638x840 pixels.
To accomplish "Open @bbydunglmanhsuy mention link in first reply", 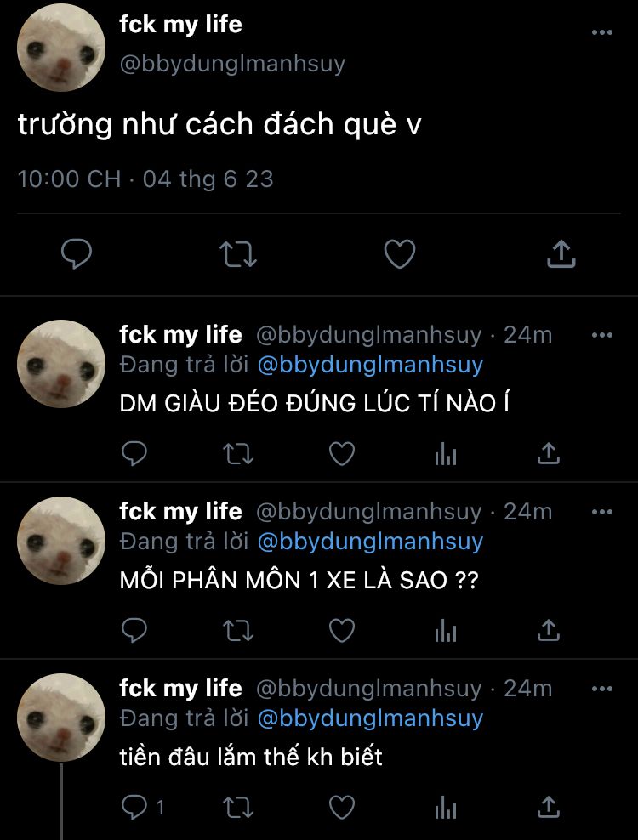I will tap(371, 365).
